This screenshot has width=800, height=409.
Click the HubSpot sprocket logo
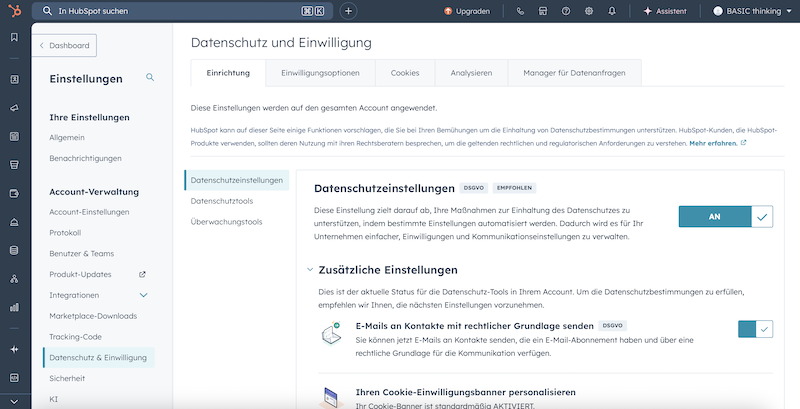tap(14, 11)
